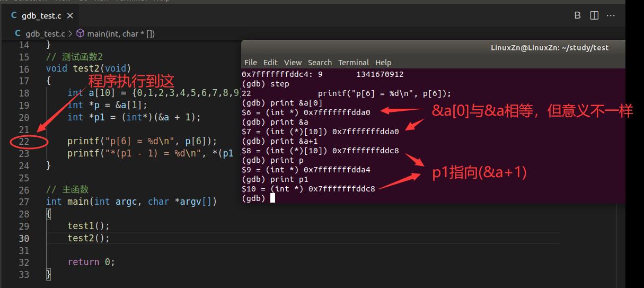
Task: Click the symbol cube icon in breadcrumb
Action: tap(81, 33)
